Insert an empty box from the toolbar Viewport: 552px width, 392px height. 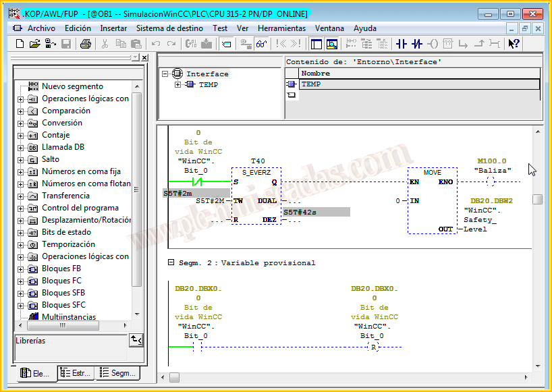click(x=448, y=44)
